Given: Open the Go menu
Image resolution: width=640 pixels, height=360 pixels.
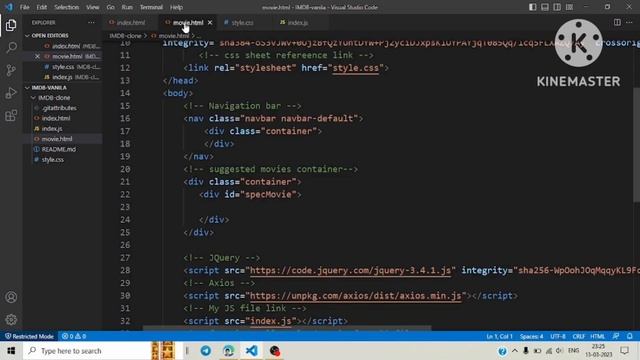Looking at the screenshot, I should (110, 7).
